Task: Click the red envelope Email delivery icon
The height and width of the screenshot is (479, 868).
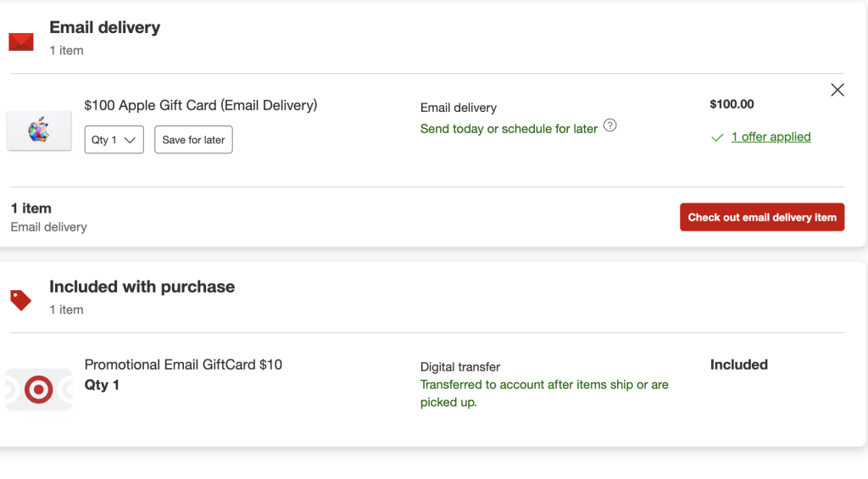Action: tap(21, 42)
